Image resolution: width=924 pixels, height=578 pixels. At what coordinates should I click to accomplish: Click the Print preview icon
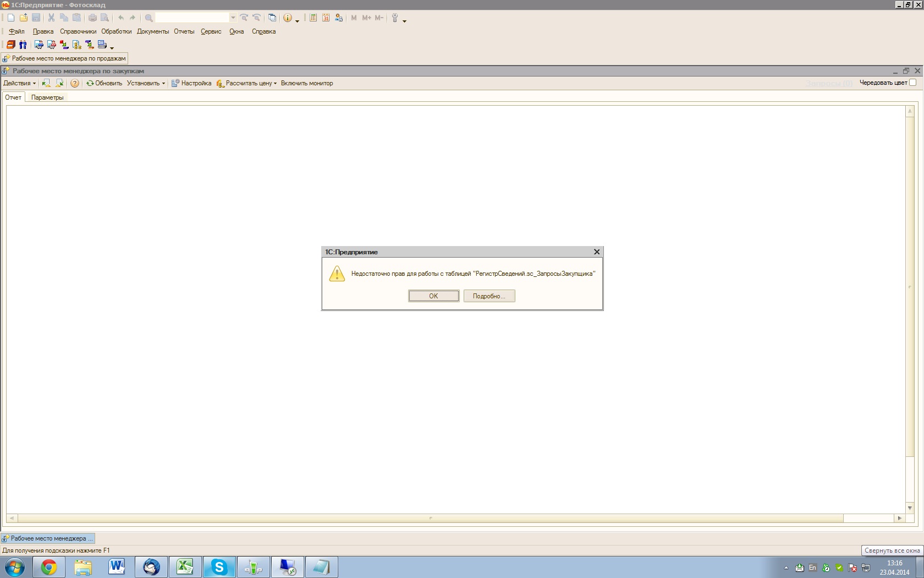coord(105,18)
